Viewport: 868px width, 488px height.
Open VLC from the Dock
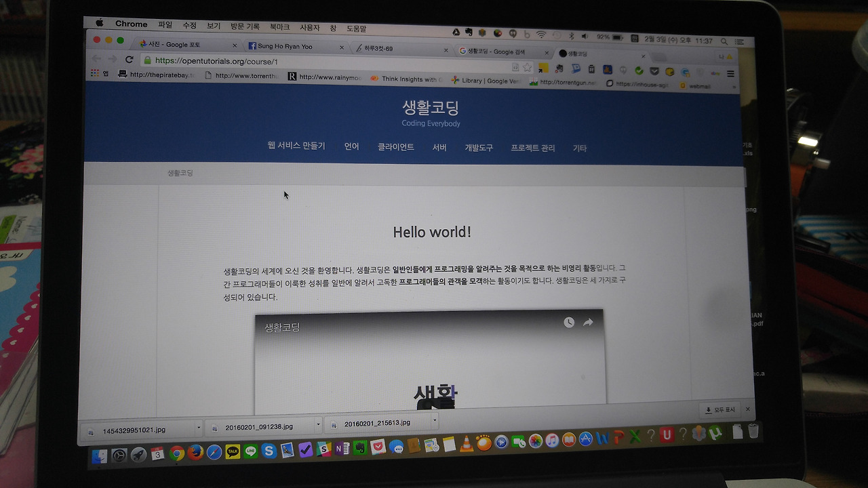pos(467,445)
